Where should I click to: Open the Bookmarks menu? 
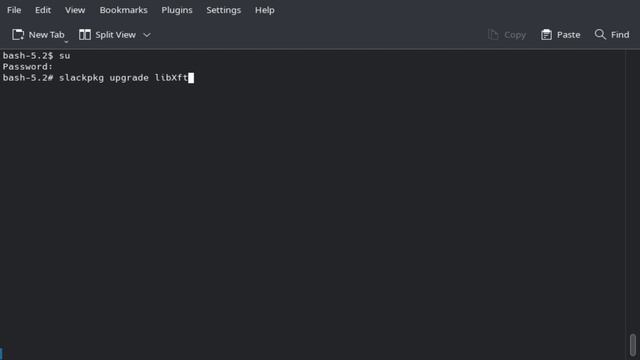pos(123,10)
